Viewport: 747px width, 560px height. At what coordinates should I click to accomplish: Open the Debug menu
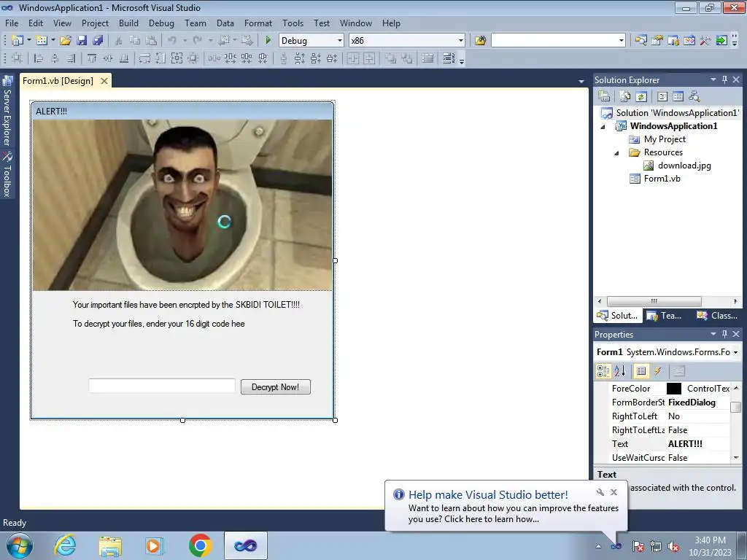[161, 23]
